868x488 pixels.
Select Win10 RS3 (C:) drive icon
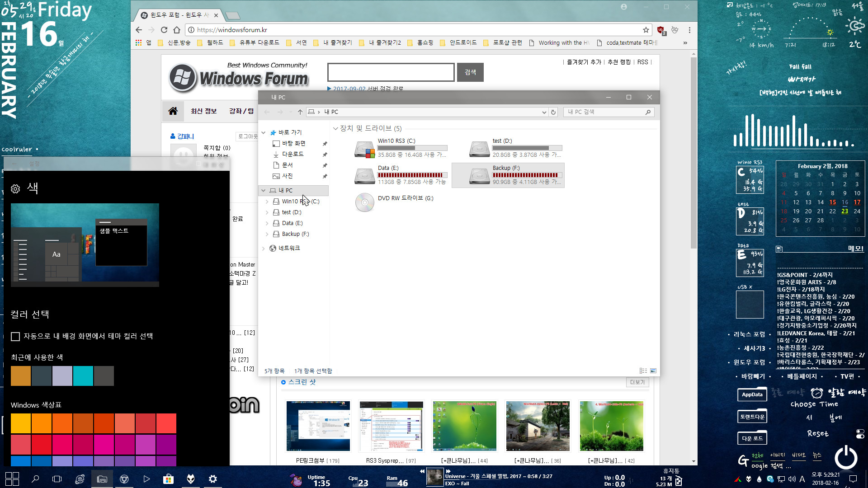[364, 149]
